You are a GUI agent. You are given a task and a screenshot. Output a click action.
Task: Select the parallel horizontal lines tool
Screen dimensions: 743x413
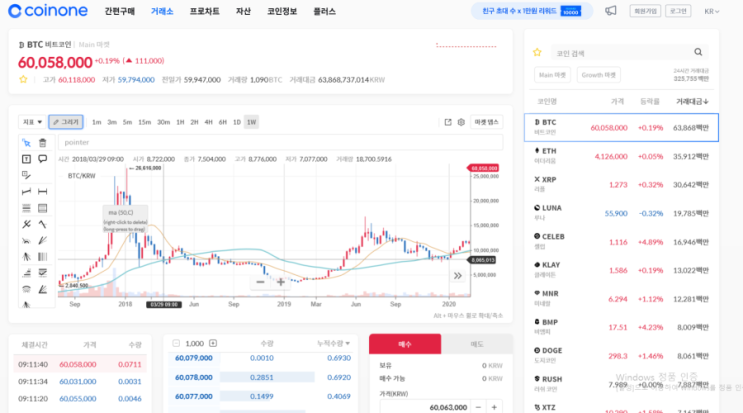tap(27, 208)
